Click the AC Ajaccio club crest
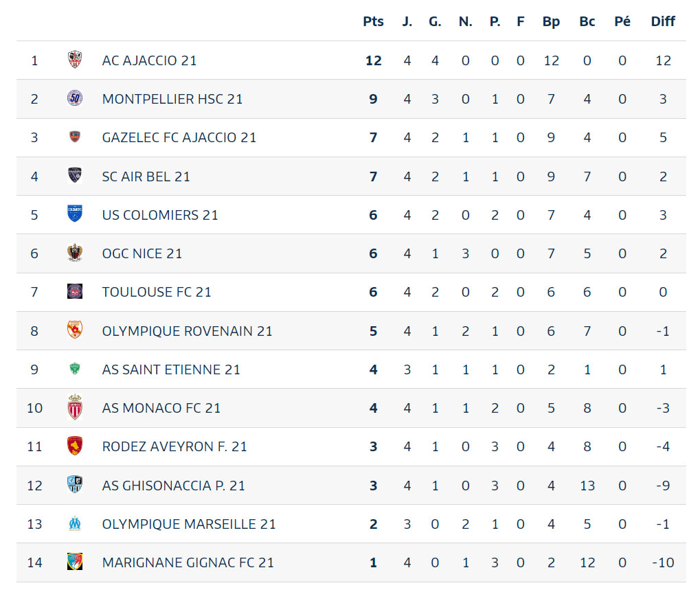Image resolution: width=700 pixels, height=592 pixels. (x=75, y=60)
